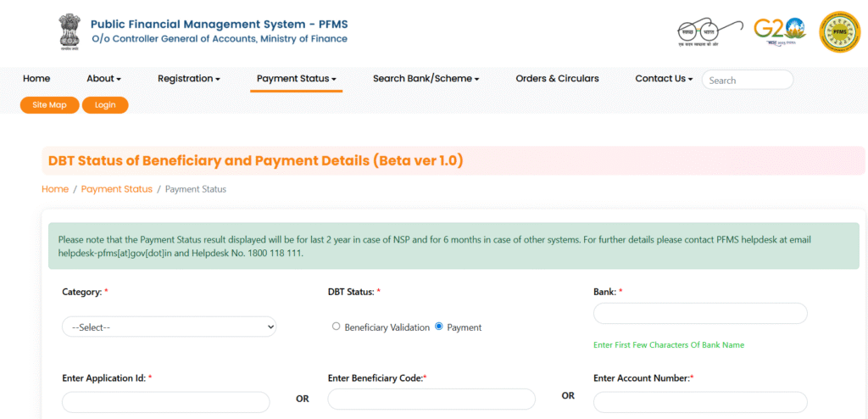
Task: Click the circular PFMS seal logo
Action: 839,32
